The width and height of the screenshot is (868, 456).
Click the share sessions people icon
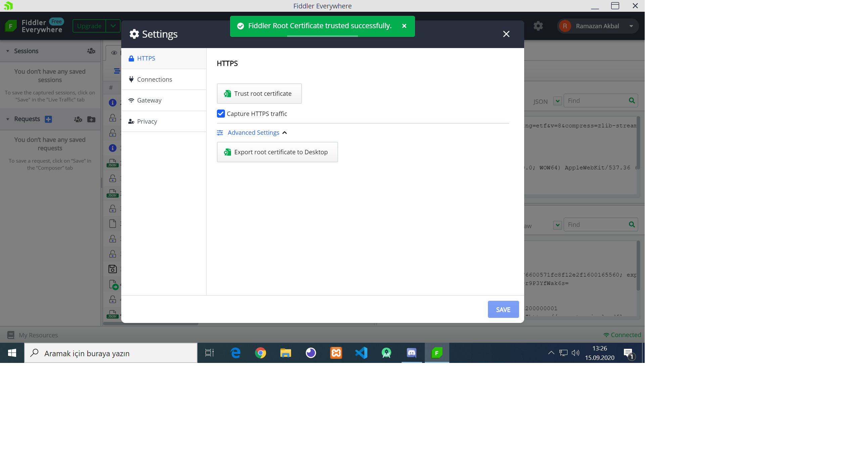coord(91,51)
